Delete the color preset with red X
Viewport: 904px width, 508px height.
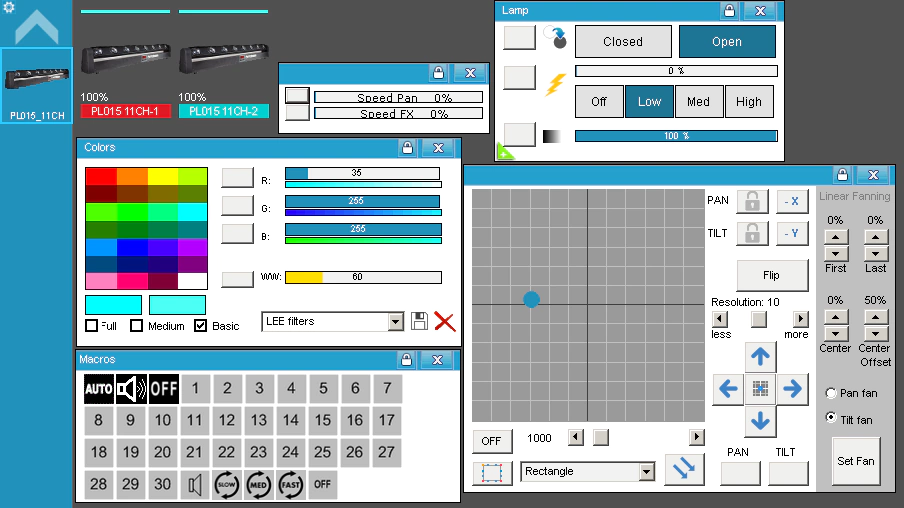(x=444, y=321)
